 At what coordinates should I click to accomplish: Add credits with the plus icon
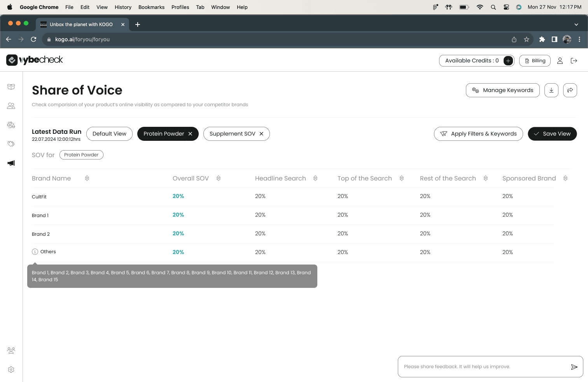point(508,61)
